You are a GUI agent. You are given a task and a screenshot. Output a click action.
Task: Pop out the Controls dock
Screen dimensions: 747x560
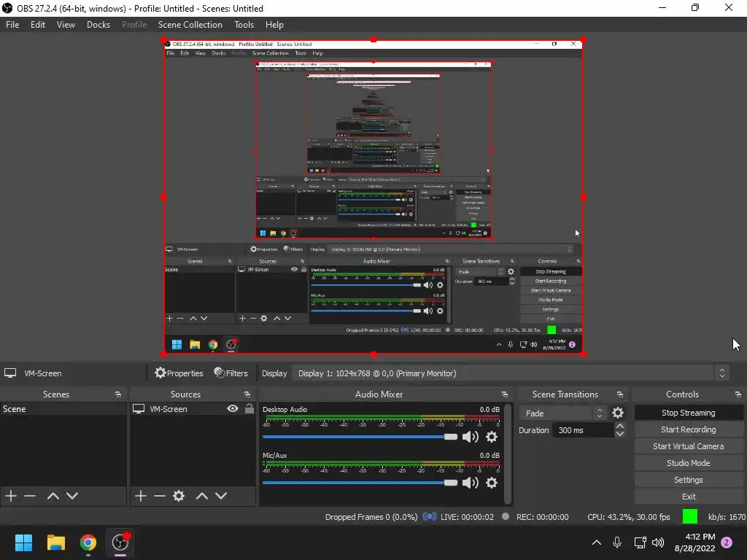click(738, 394)
